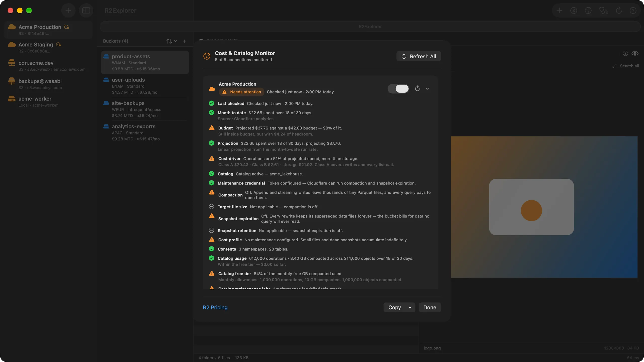Viewport: 644px width, 362px height.
Task: Select the Acme Production connection
Action: point(49,30)
